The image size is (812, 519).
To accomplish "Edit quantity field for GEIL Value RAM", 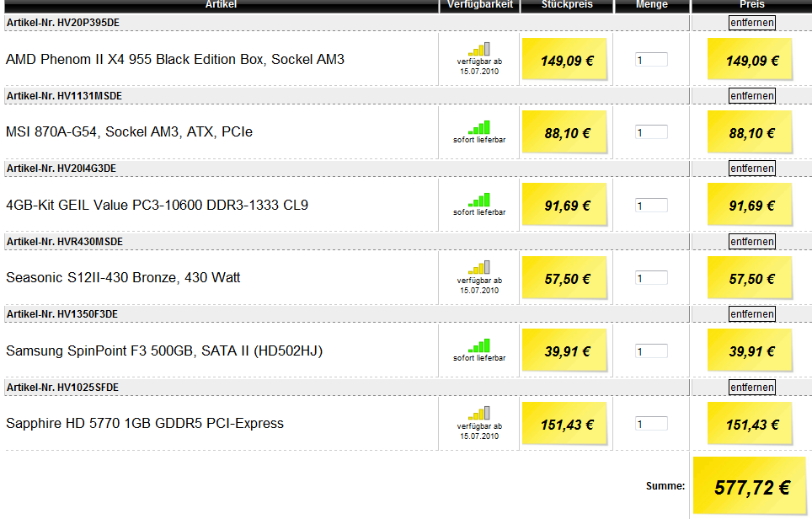I will pos(651,205).
